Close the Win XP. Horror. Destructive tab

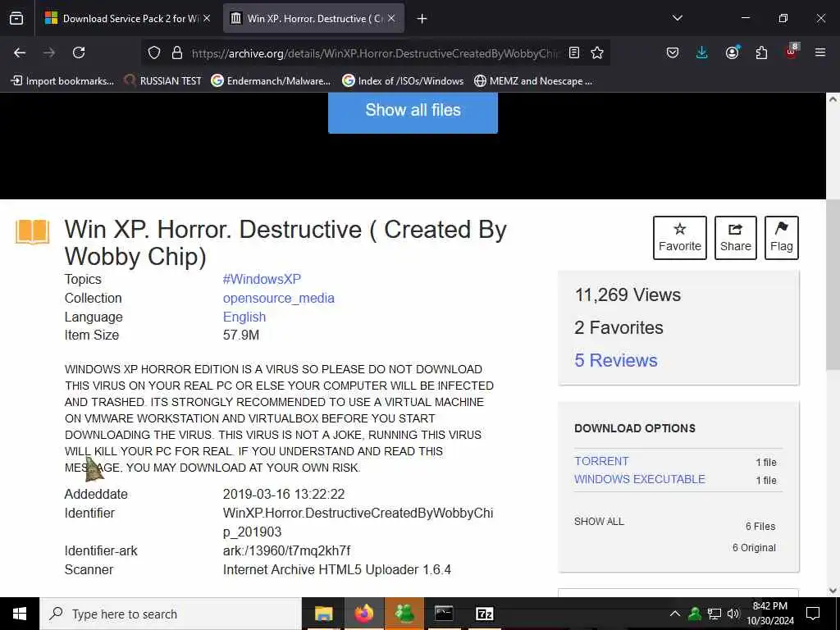[x=391, y=18]
